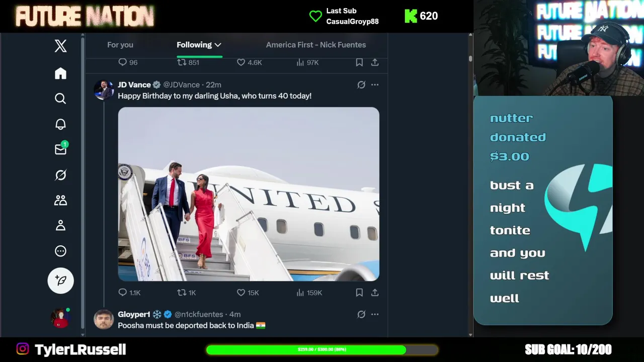View analytics showing 97K views

(307, 62)
